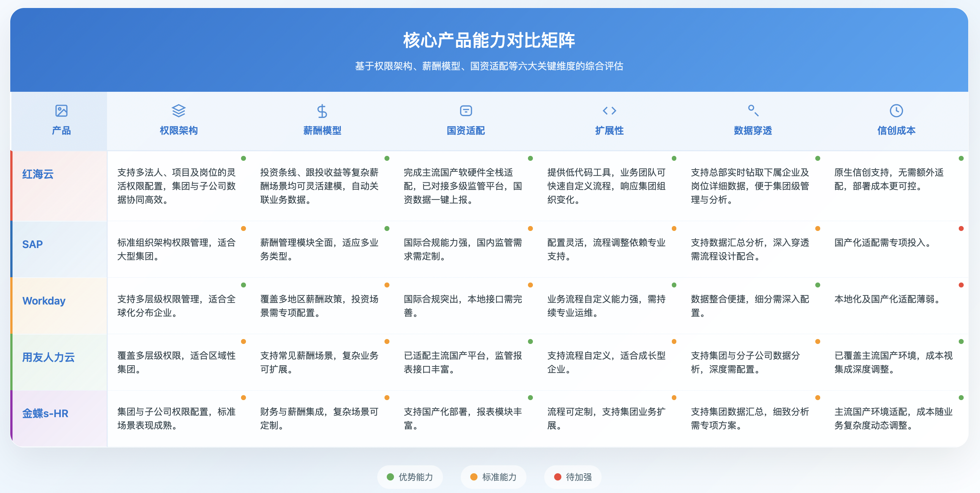980x493 pixels.
Task: Select the 用友人力云 row label
Action: coord(48,357)
